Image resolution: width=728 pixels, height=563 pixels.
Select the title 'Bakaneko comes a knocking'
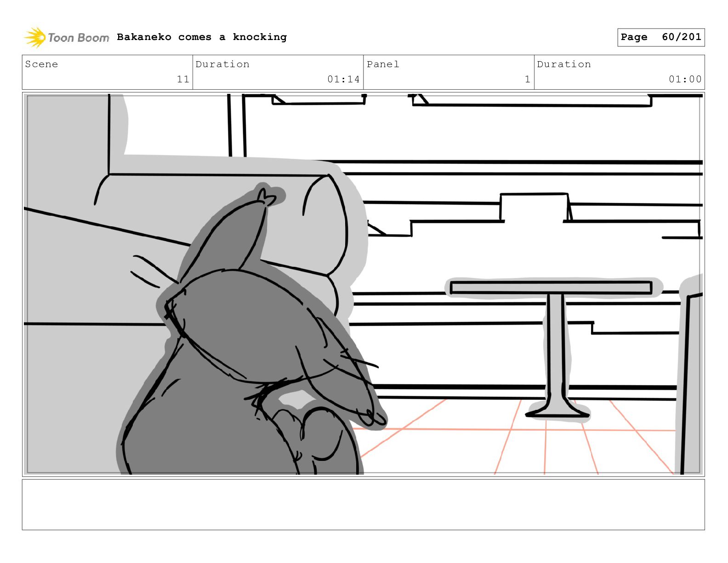[202, 37]
